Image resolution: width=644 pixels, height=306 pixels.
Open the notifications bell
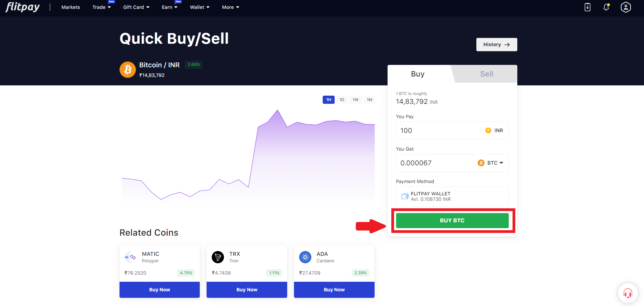click(606, 7)
